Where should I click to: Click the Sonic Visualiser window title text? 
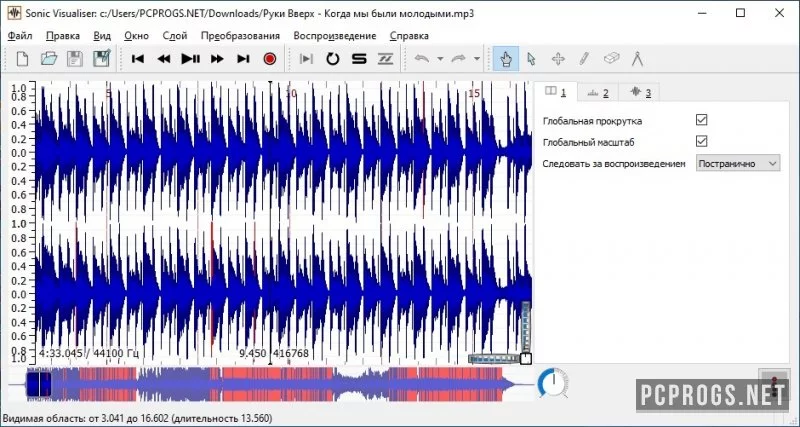click(250, 14)
